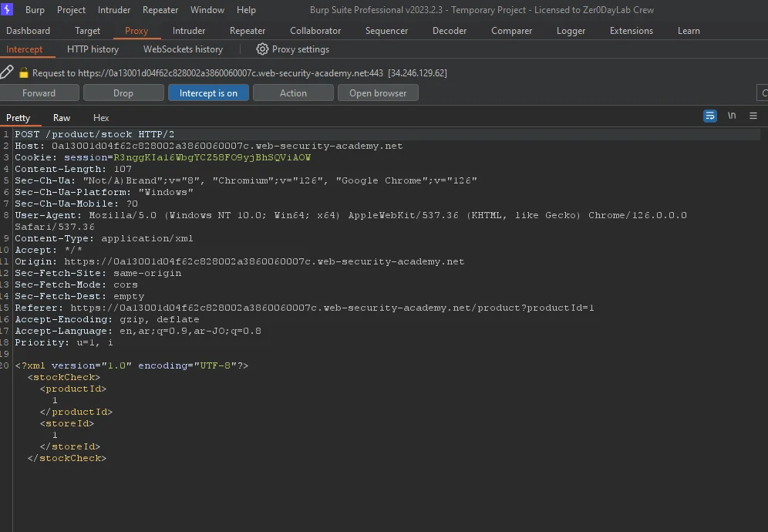Open the Window menu
Screen dimensions: 768x532
[207, 10]
